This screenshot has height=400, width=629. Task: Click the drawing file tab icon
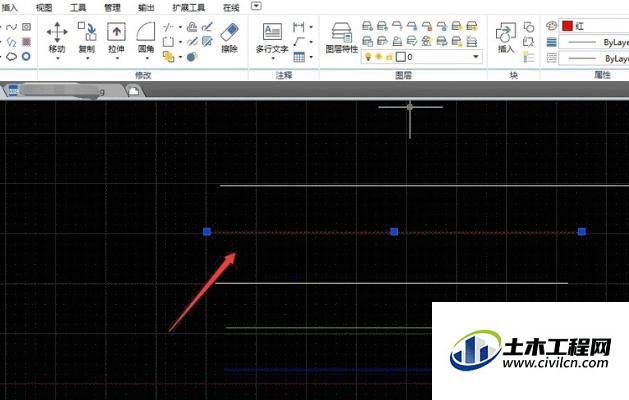pyautogui.click(x=13, y=90)
